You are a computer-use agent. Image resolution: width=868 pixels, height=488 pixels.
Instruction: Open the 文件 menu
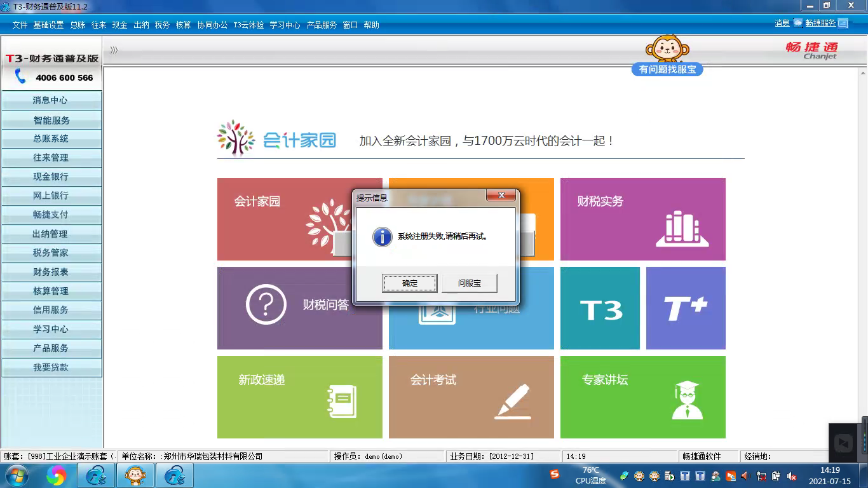coord(20,25)
